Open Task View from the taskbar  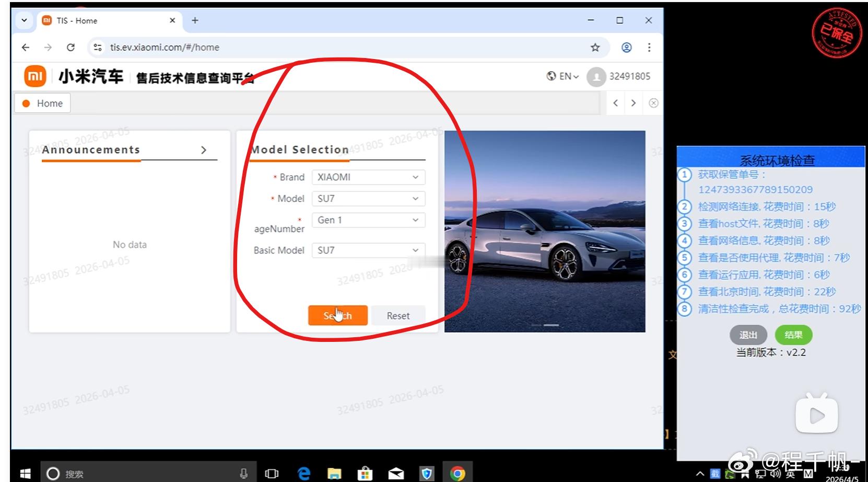click(272, 474)
